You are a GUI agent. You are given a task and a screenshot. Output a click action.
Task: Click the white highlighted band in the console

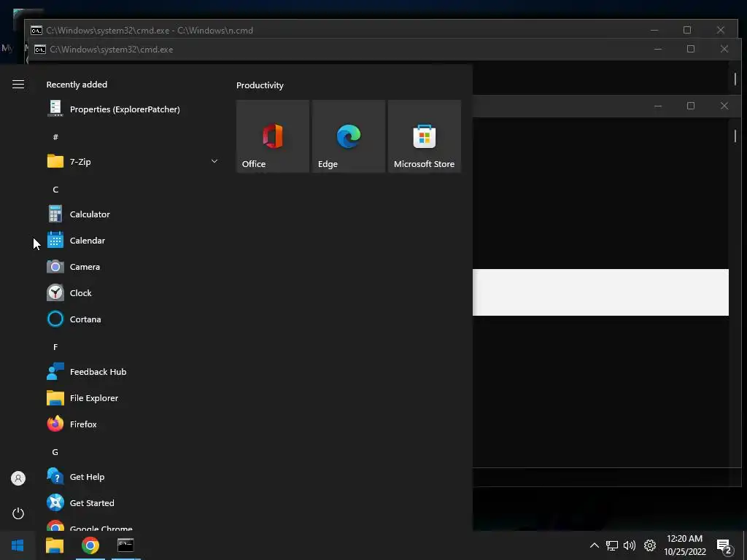600,292
